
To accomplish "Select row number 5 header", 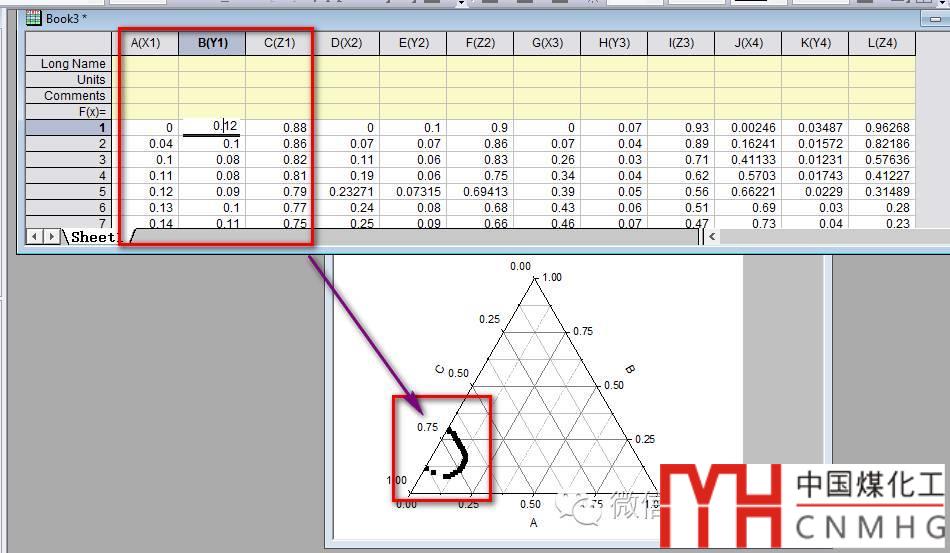I will (68, 191).
